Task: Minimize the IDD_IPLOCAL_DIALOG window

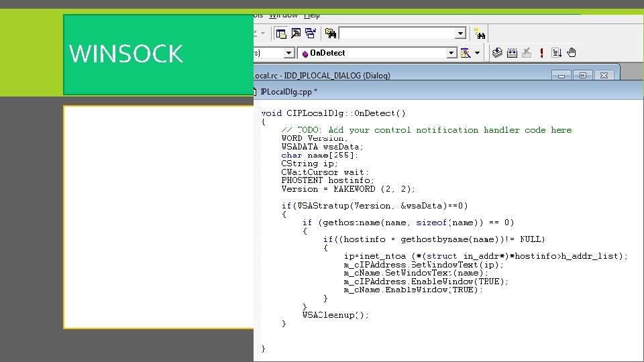Action: point(561,76)
